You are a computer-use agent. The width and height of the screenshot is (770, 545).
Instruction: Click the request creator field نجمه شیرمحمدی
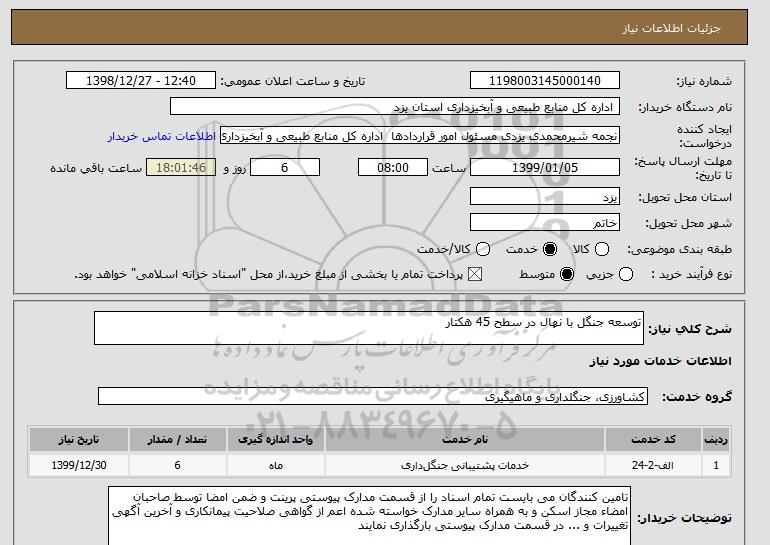[x=420, y=136]
